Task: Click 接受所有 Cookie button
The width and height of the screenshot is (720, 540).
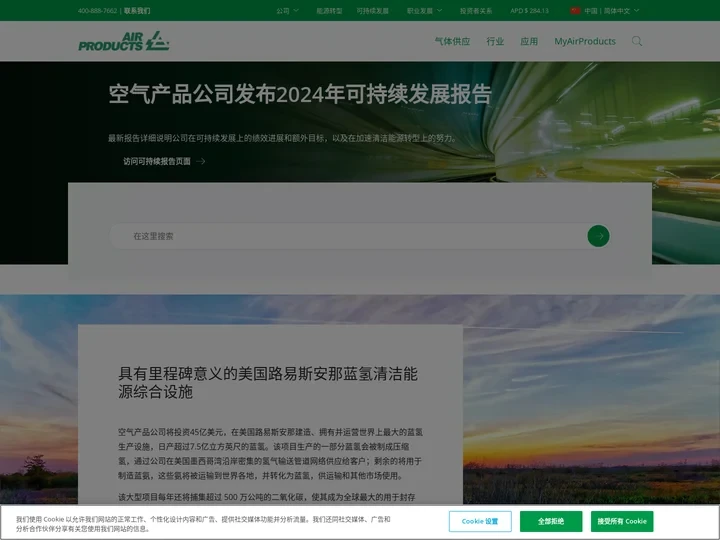Action: (622, 521)
